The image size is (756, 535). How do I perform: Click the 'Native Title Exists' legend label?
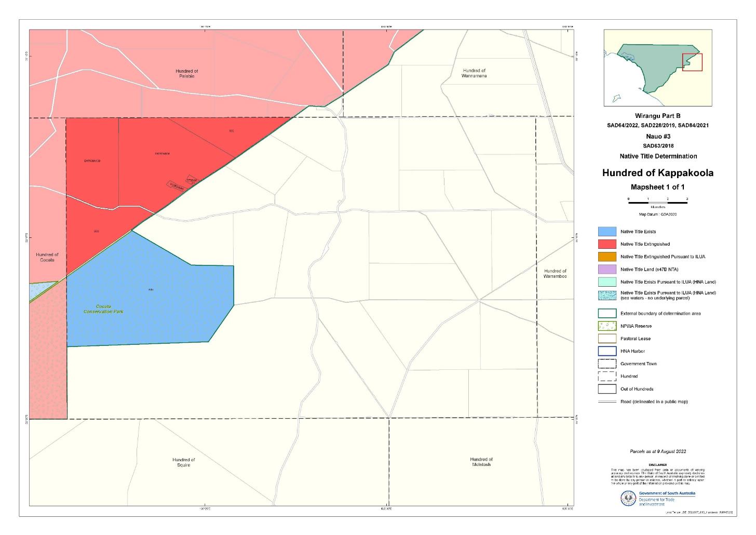click(638, 232)
